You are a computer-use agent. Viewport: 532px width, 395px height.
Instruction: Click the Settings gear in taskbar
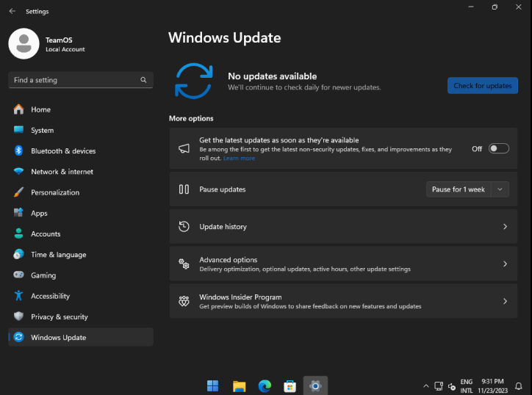tap(315, 386)
